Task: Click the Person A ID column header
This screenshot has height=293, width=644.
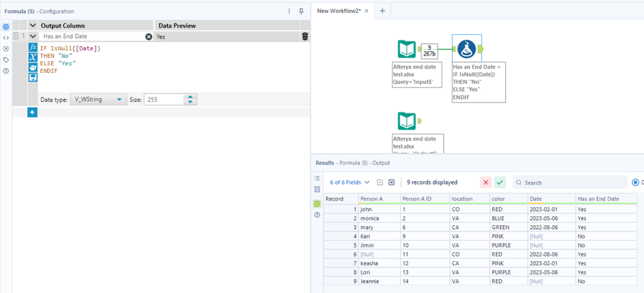Action: 425,199
